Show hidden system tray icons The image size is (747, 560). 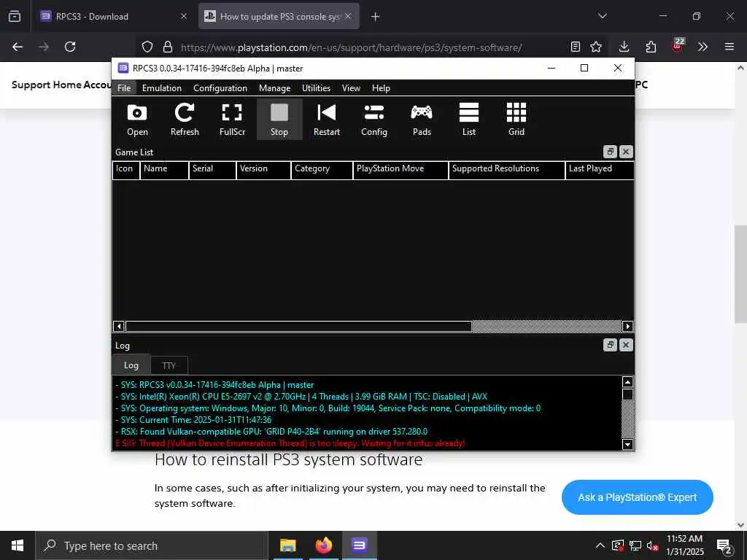[600, 545]
